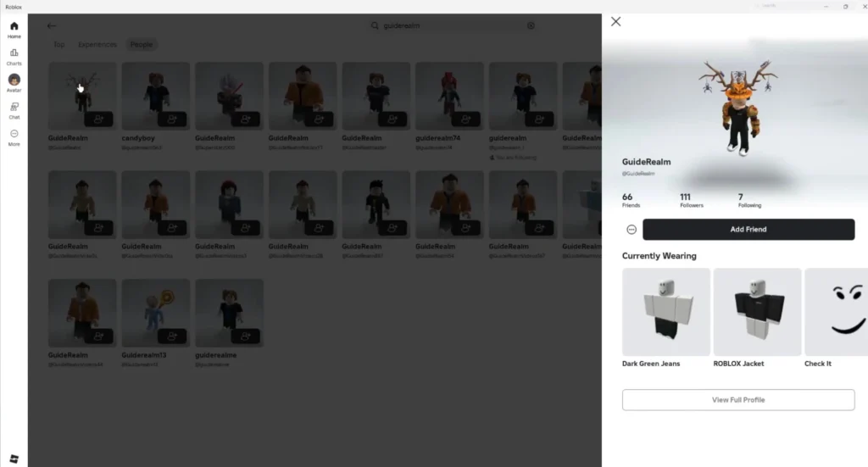Viewport: 868px width, 467px height.
Task: Open guiderealme's avatar thumbnail
Action: [x=229, y=313]
